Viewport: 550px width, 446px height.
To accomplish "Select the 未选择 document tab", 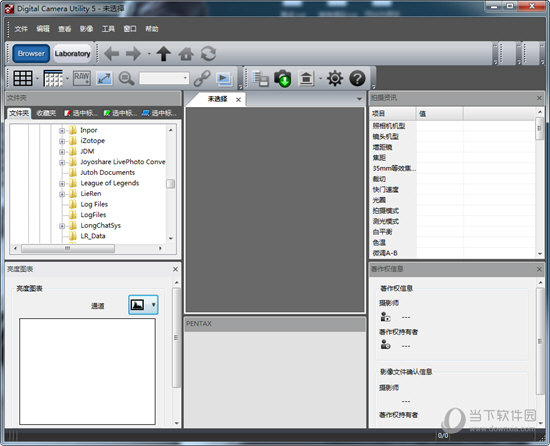I will 217,99.
